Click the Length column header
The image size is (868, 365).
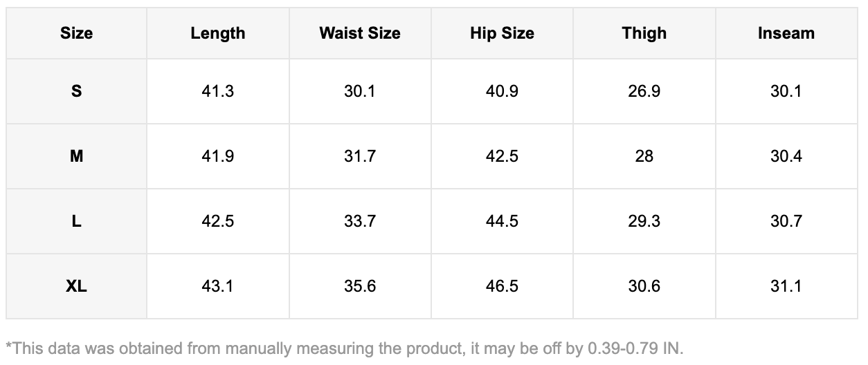[x=218, y=33]
